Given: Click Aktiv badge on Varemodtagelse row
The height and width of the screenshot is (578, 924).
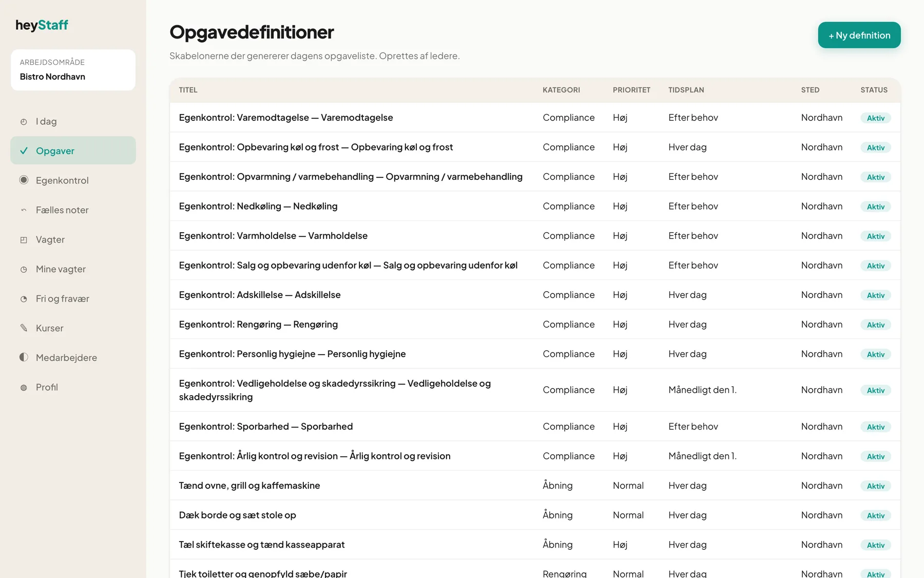Looking at the screenshot, I should [875, 118].
